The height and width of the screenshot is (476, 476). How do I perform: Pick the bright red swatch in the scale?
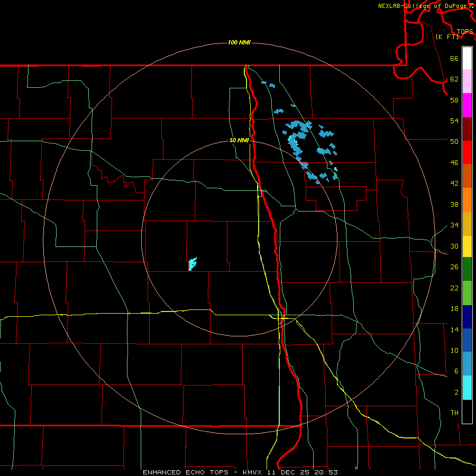(x=467, y=152)
